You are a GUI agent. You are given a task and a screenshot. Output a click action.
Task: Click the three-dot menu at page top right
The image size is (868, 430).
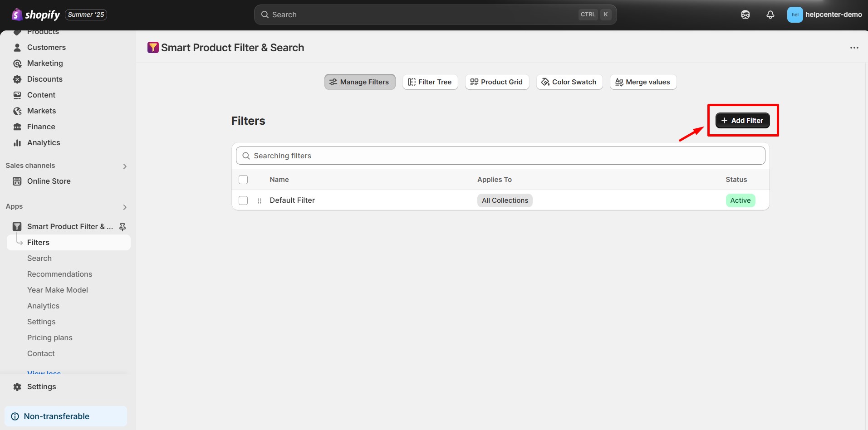[x=854, y=48]
